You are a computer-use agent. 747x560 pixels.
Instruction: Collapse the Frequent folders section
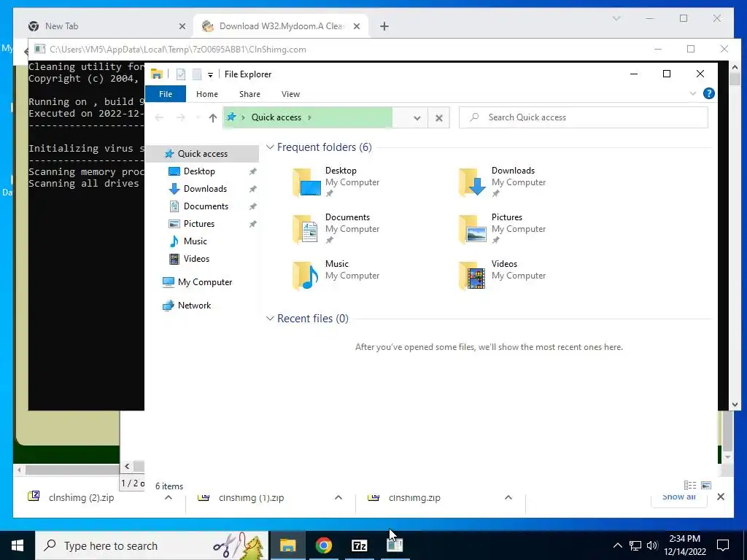tap(270, 147)
